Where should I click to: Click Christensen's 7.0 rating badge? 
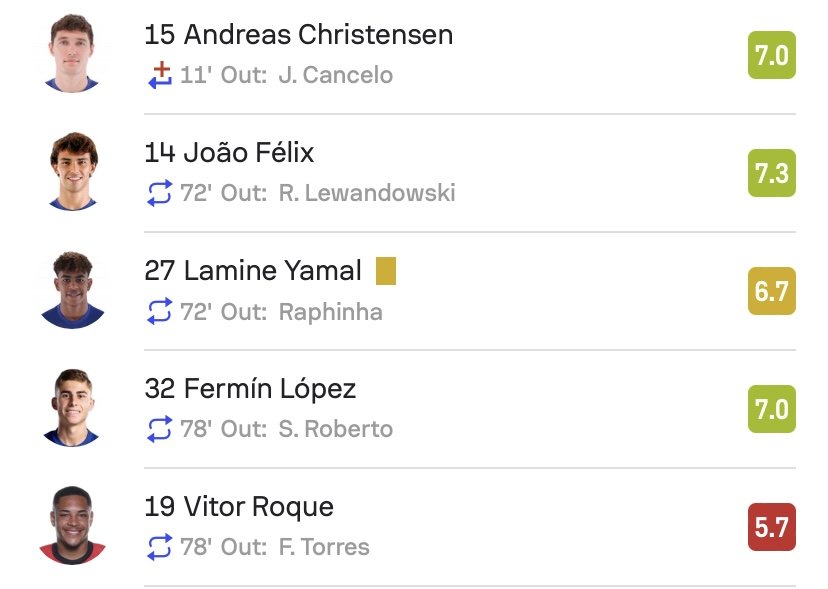771,55
